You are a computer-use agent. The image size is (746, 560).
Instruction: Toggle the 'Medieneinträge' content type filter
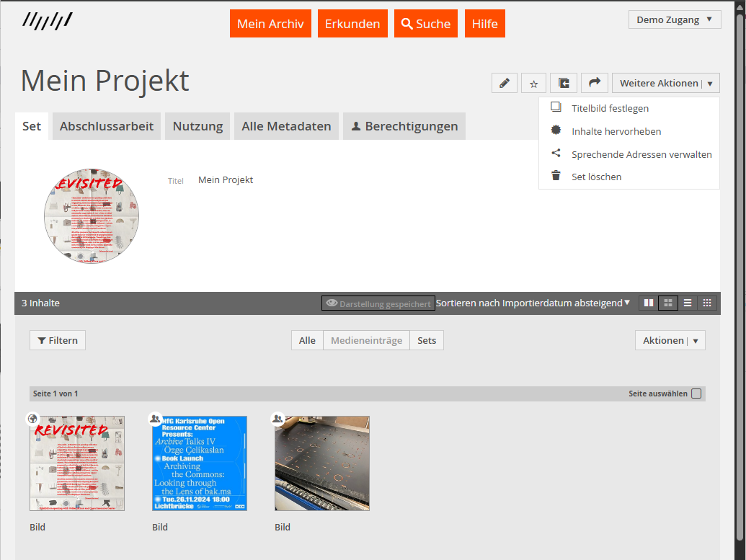[x=366, y=340]
